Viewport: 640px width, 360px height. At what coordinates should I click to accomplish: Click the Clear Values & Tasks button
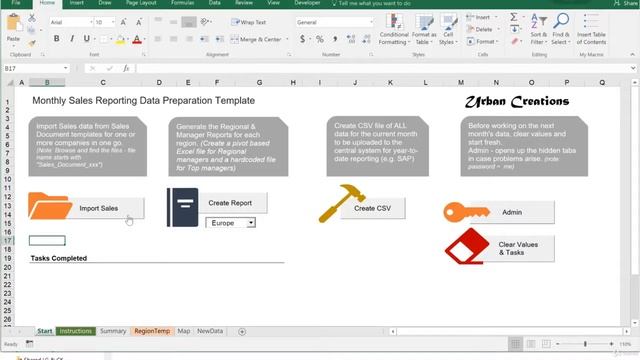click(x=518, y=249)
